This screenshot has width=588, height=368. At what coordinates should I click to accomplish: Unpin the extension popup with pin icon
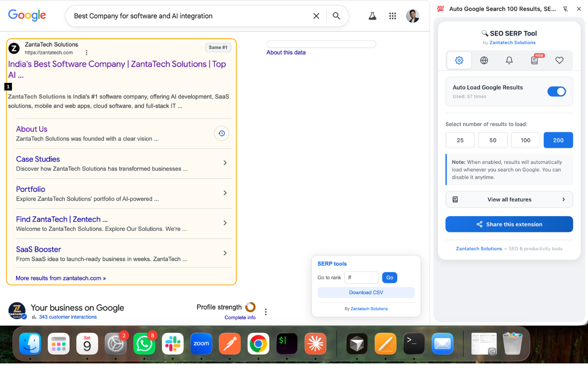pyautogui.click(x=565, y=9)
